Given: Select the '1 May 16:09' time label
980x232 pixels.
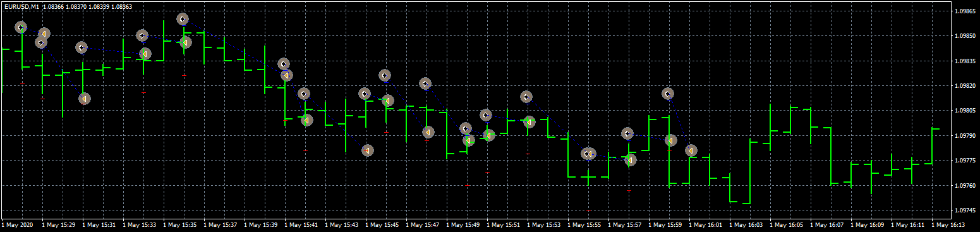Looking at the screenshot, I should pyautogui.click(x=868, y=225).
